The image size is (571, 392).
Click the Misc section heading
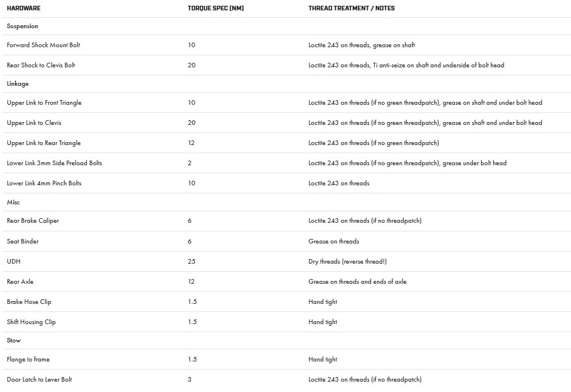coord(13,203)
